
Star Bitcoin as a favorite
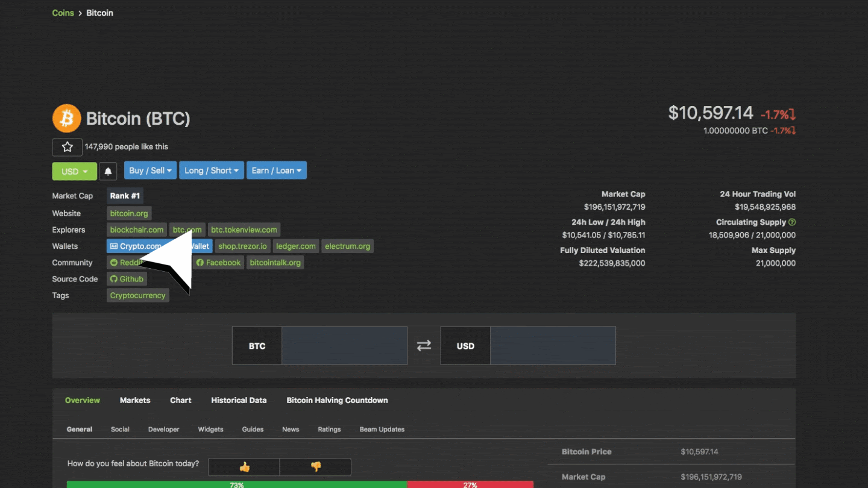pyautogui.click(x=67, y=147)
